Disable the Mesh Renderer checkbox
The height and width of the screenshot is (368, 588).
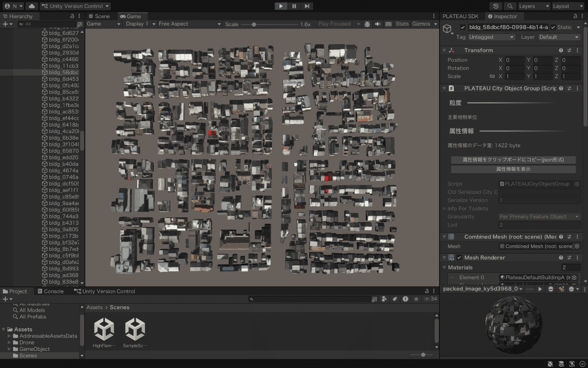[x=459, y=258]
